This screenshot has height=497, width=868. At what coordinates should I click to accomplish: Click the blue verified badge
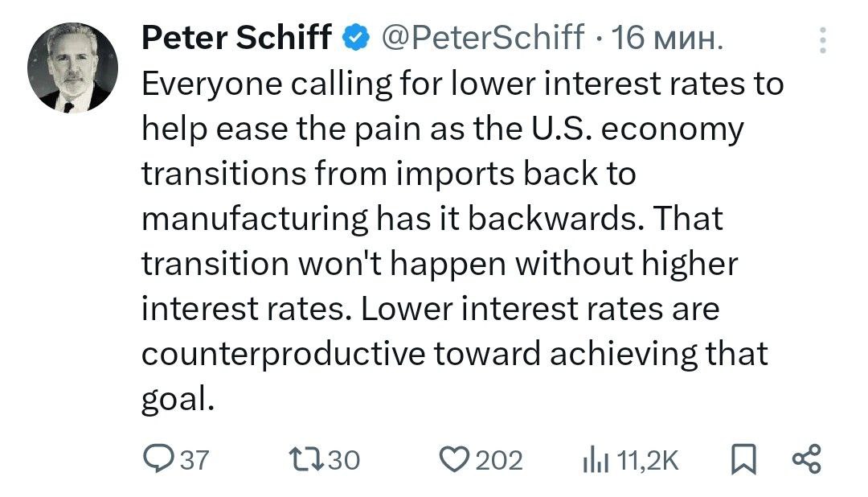356,39
